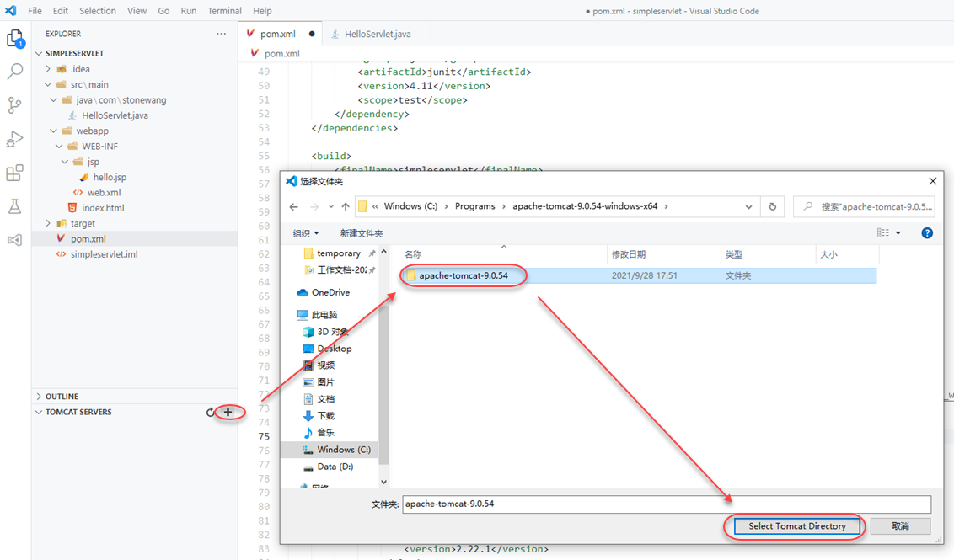Select 音乐 folder in navigation pane
Screen dimensions: 954x560
coord(319,432)
